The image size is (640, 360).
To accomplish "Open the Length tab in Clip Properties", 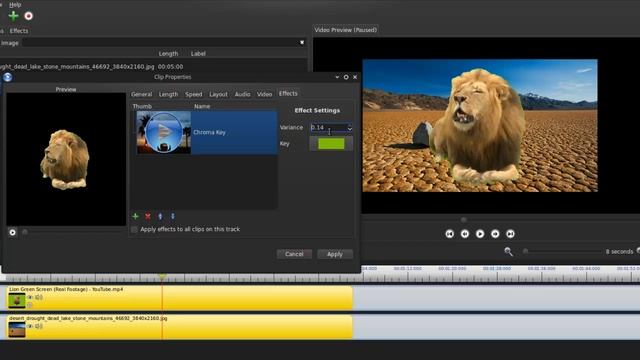I will click(x=168, y=94).
